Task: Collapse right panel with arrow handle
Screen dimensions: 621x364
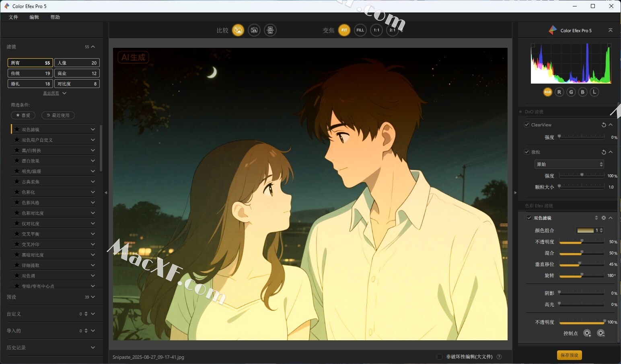Action: point(515,192)
